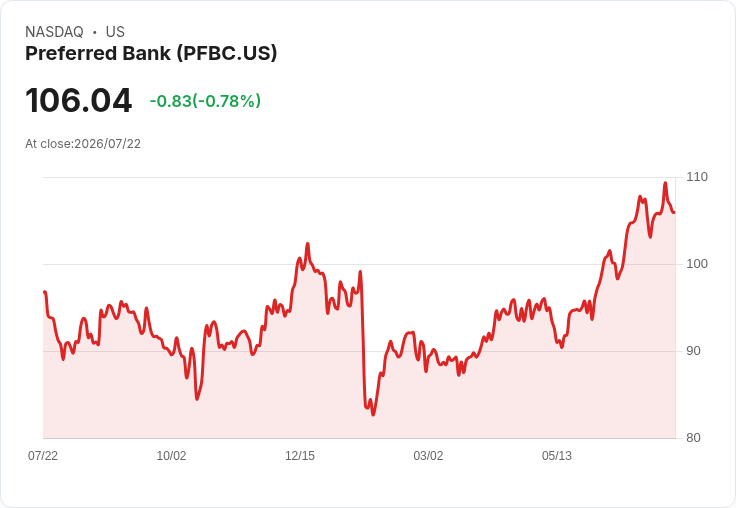736x508 pixels.
Task: Click the 12/15 date axis label
Action: click(x=300, y=456)
